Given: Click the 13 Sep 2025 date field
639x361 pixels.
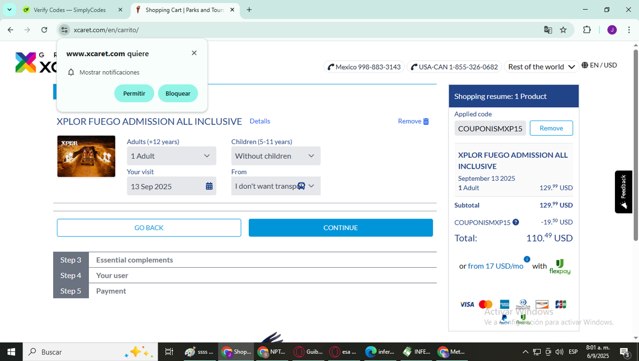Looking at the screenshot, I should pyautogui.click(x=171, y=186).
